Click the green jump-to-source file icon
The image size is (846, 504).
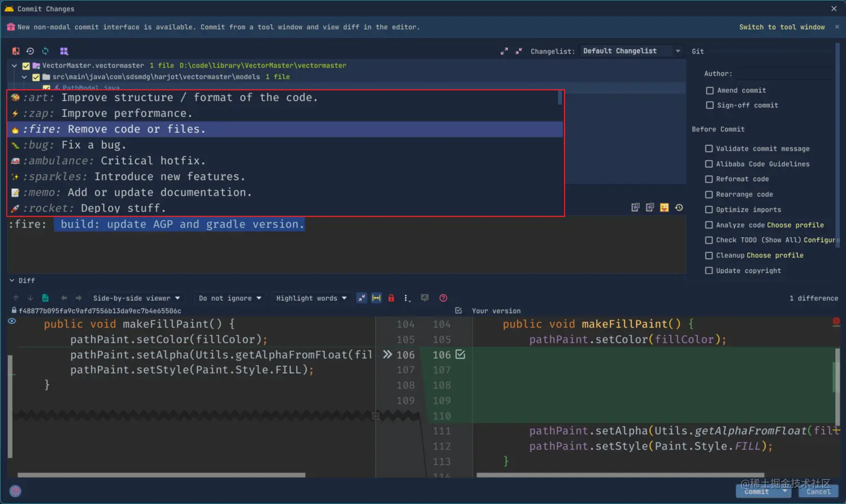[45, 298]
